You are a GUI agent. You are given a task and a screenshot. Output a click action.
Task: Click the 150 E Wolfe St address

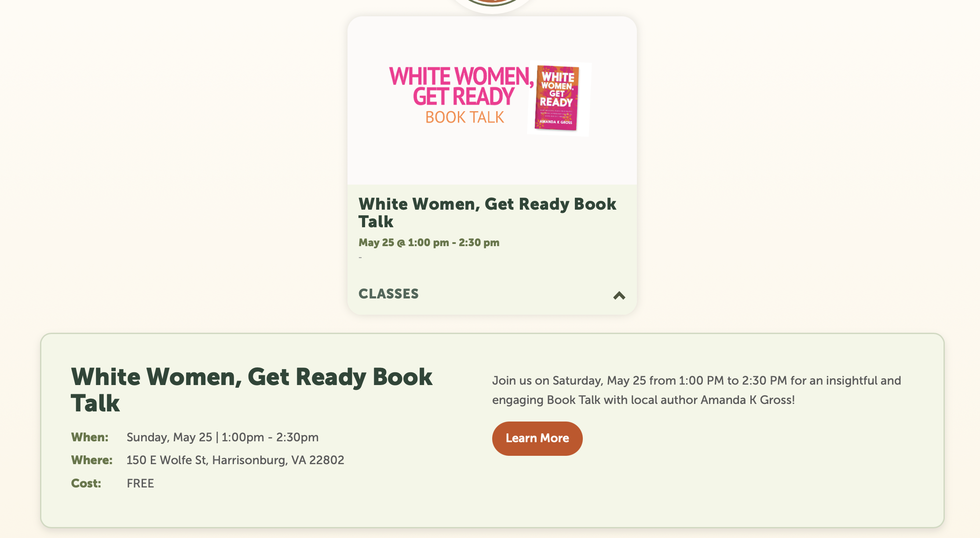coord(235,460)
